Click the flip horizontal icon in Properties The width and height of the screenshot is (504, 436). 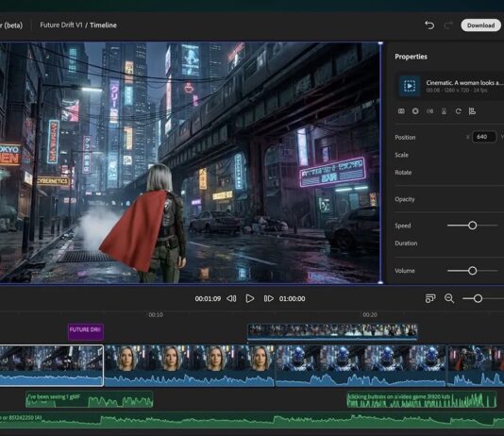point(429,111)
